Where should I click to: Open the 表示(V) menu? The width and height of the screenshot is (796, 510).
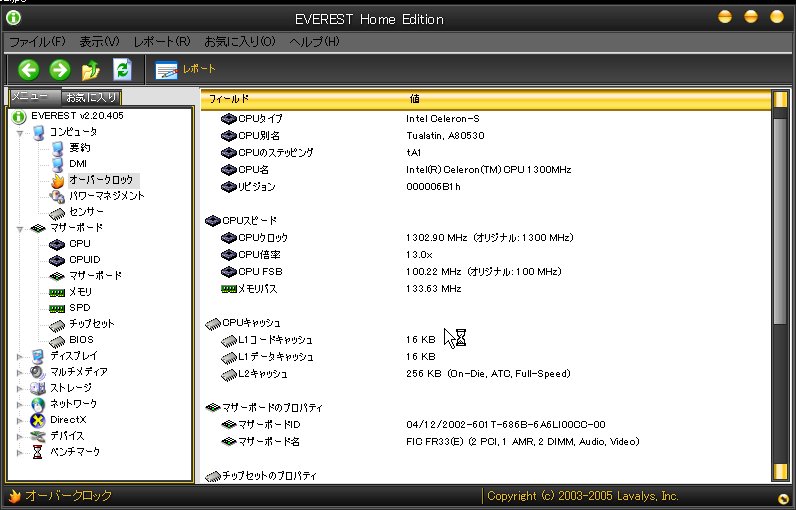click(x=99, y=42)
